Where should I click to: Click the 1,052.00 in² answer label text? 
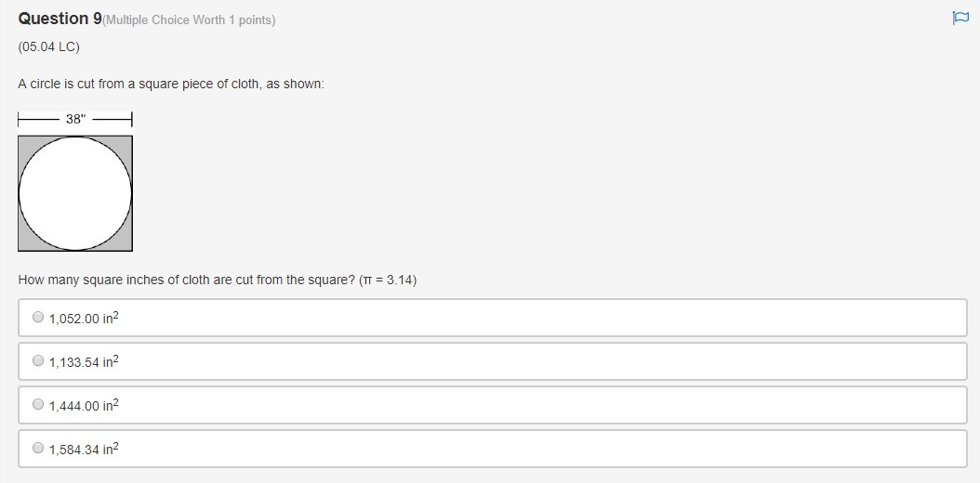(x=84, y=318)
